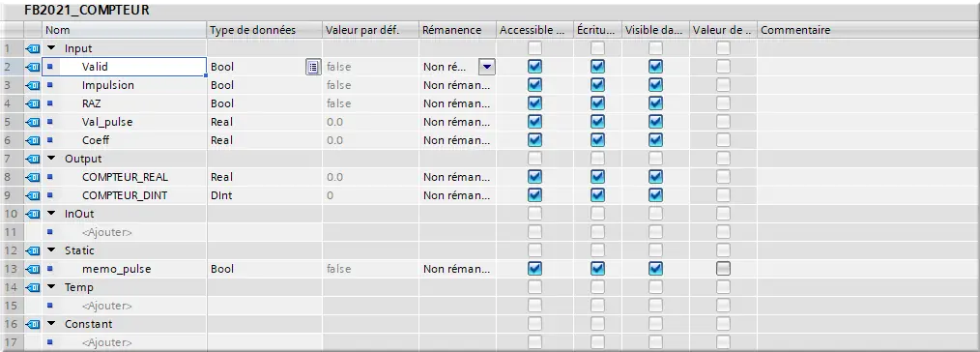Click the Accessible column header
This screenshot has height=352, width=980.
[535, 30]
